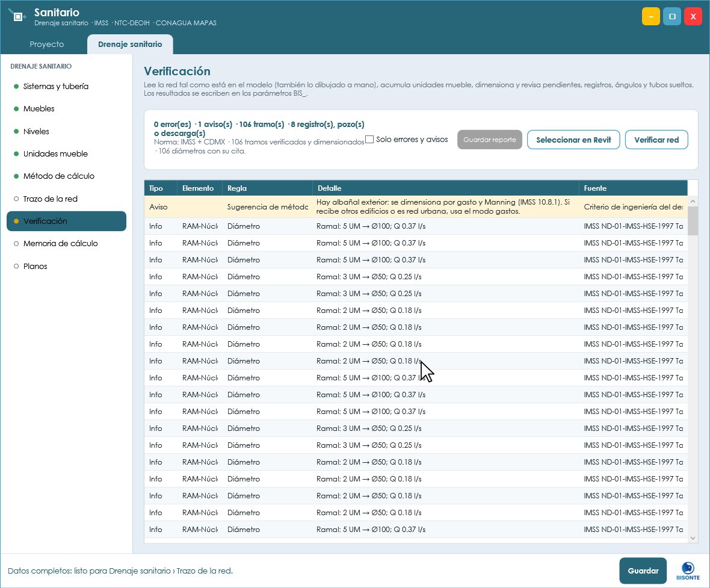Run 'Verificar red'

point(656,140)
